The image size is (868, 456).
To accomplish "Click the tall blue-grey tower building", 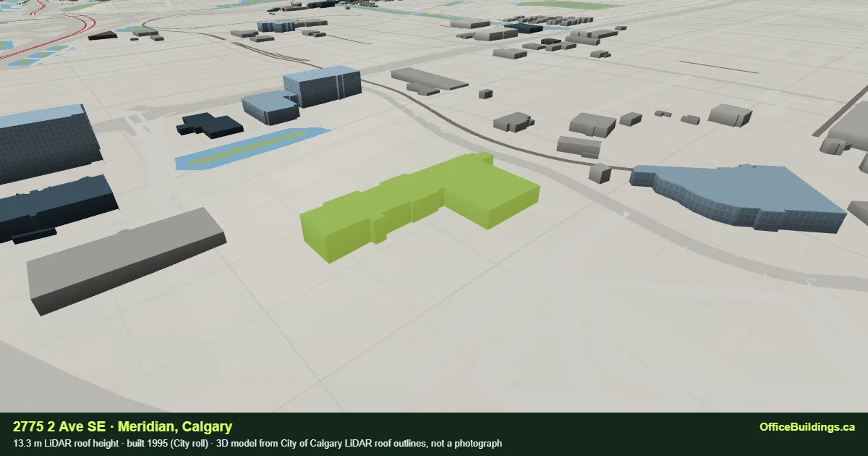I will coord(322,85).
